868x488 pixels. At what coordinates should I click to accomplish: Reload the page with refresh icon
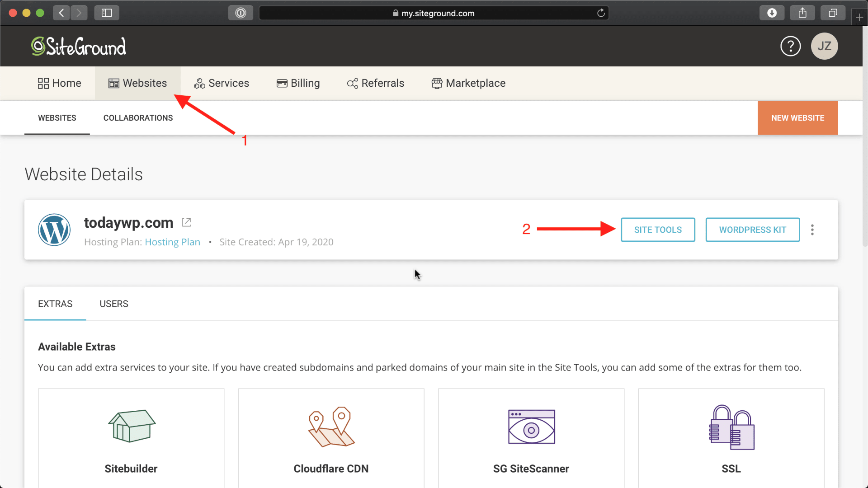click(601, 13)
